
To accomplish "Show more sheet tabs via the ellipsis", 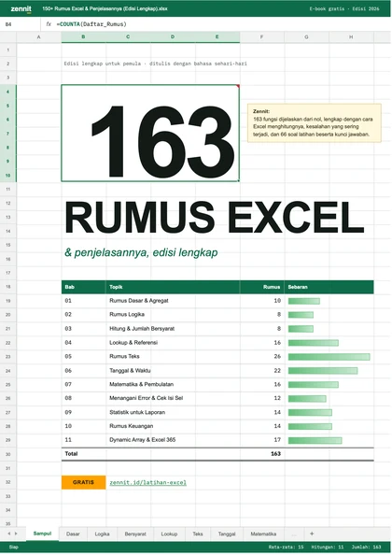I will (294, 534).
